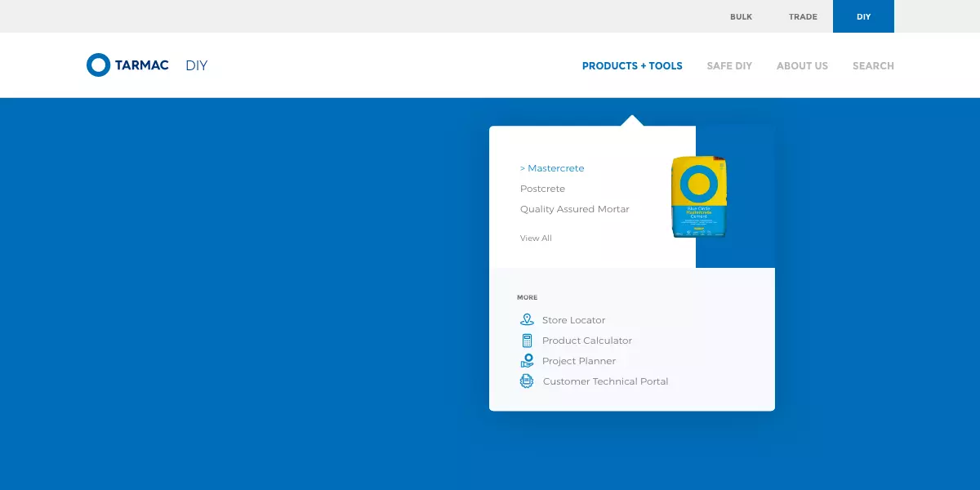Open Customer Technical Portal link

tap(605, 381)
